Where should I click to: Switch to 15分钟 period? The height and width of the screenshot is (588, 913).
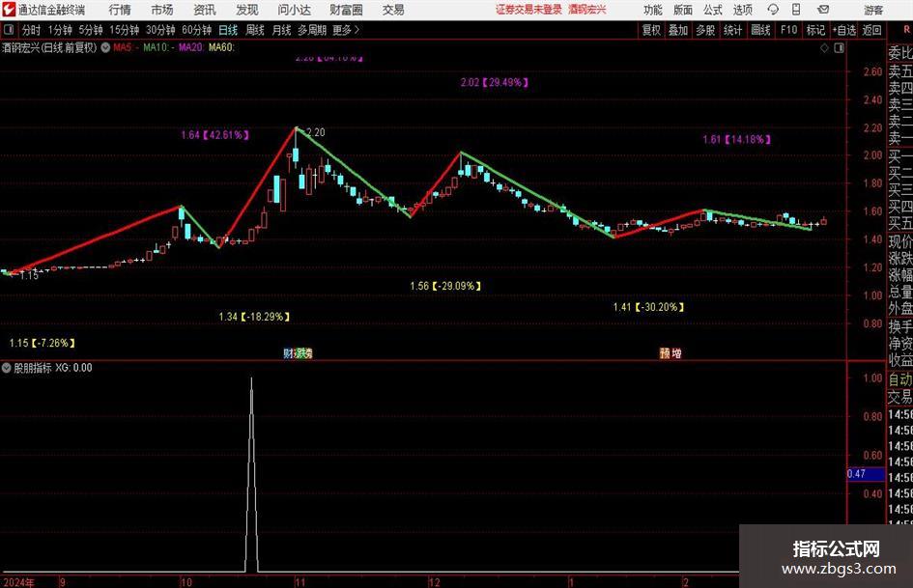click(125, 30)
